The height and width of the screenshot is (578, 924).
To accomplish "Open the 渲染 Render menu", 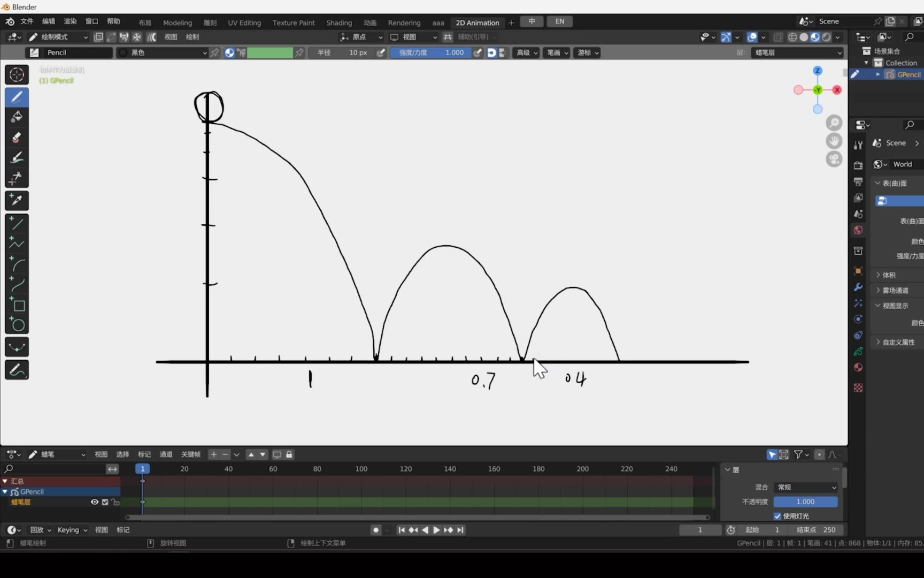I will [70, 21].
